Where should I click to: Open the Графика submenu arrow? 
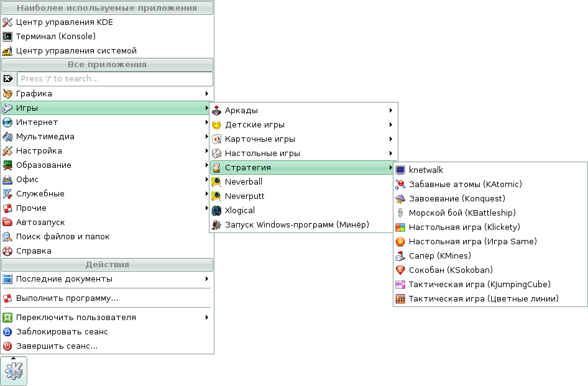(206, 94)
